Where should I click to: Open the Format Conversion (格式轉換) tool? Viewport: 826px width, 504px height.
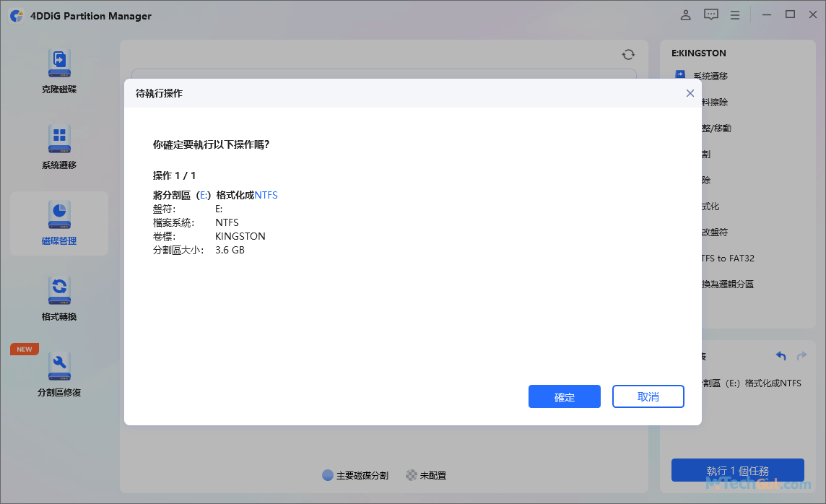click(59, 298)
